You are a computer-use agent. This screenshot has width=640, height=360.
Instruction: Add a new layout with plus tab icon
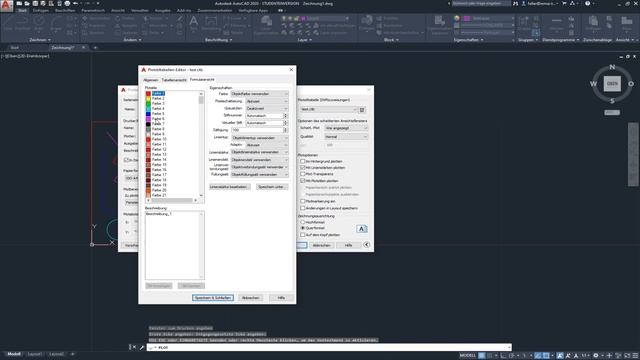[73, 354]
